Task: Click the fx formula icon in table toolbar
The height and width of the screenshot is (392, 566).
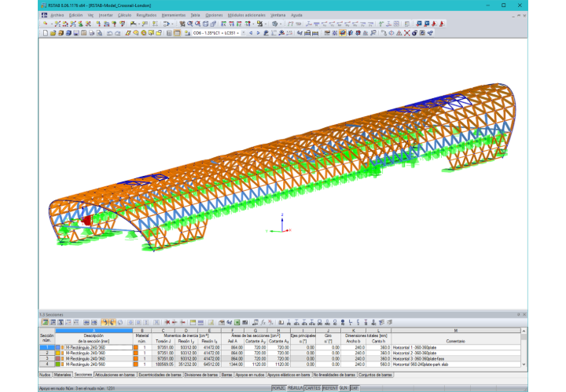Action: 263,322
